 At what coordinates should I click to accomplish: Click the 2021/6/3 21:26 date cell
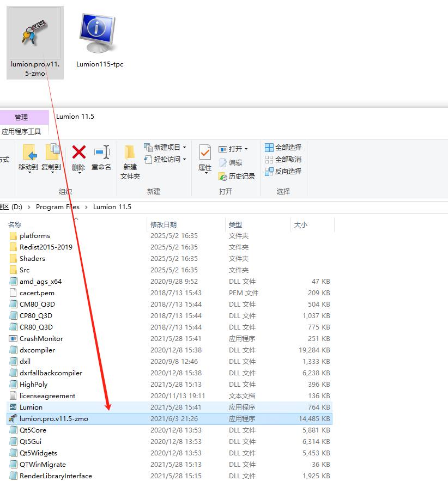(174, 419)
